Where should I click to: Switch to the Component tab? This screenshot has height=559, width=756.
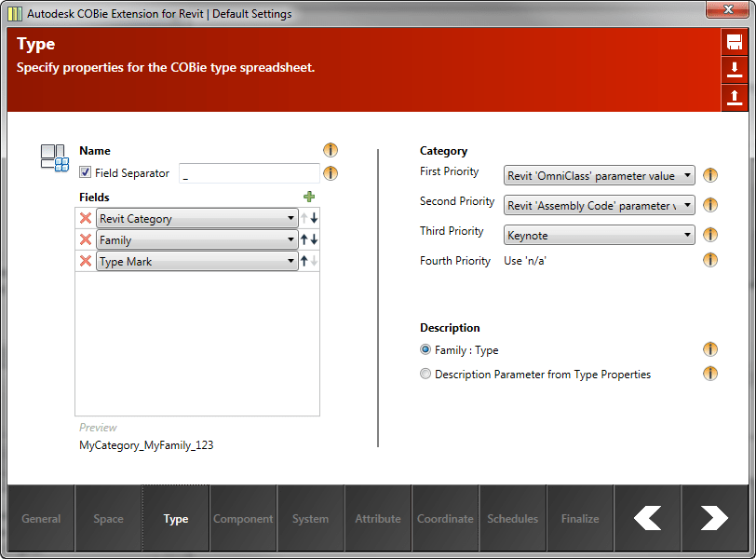point(243,519)
